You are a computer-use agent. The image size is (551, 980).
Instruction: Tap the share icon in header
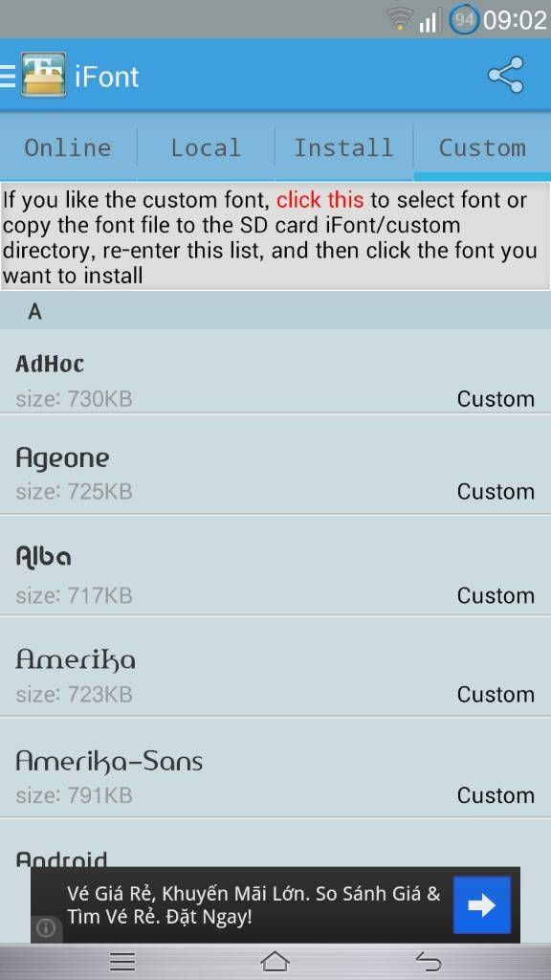(x=505, y=75)
